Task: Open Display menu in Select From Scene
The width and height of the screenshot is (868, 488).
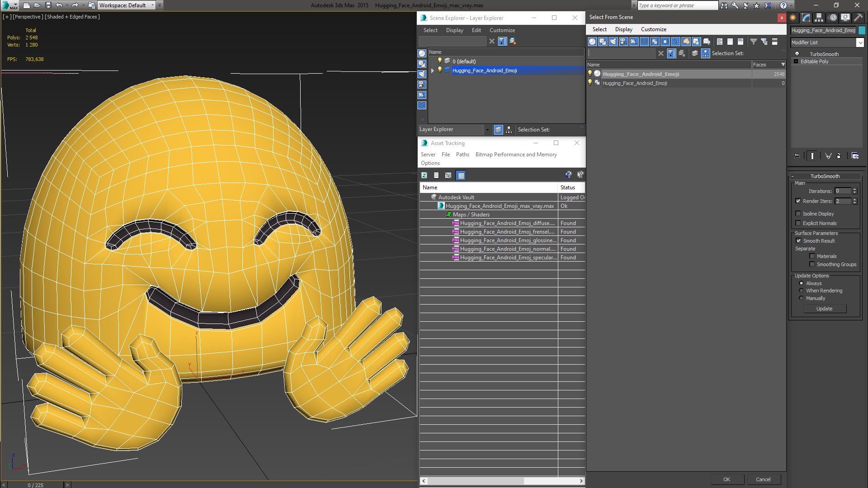Action: (x=623, y=29)
